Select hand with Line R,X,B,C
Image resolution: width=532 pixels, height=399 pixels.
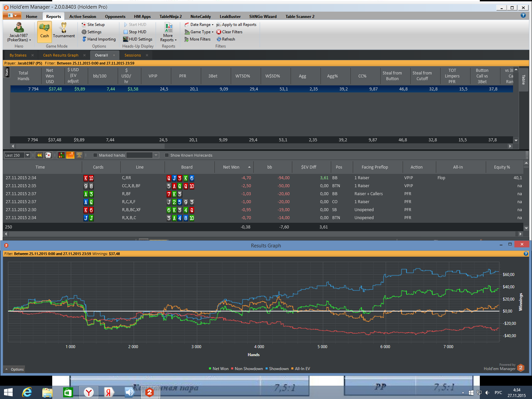263,218
